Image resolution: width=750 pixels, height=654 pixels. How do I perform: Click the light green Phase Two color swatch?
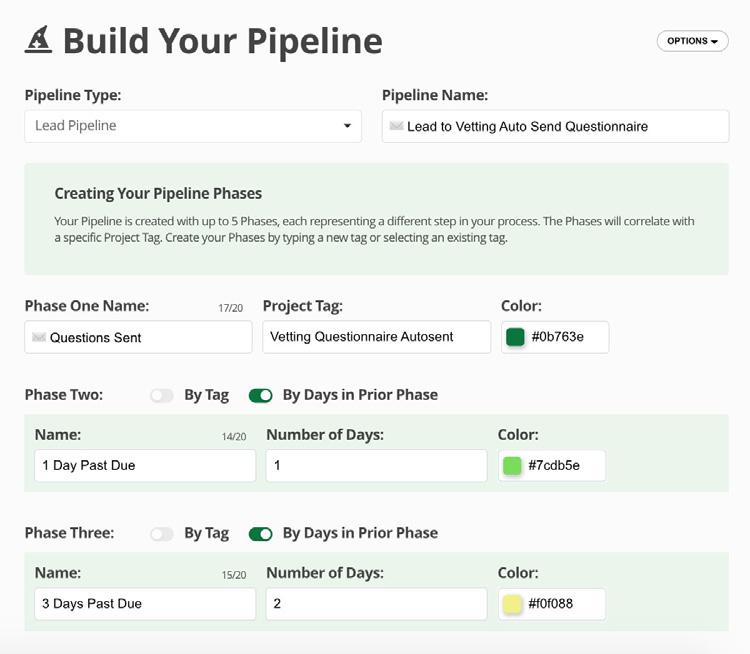pyautogui.click(x=512, y=466)
